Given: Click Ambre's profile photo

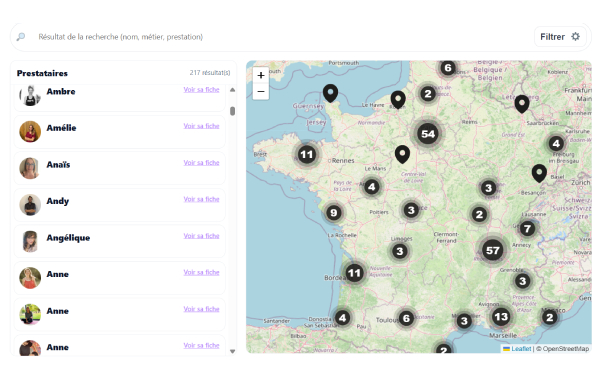Looking at the screenshot, I should 30,95.
